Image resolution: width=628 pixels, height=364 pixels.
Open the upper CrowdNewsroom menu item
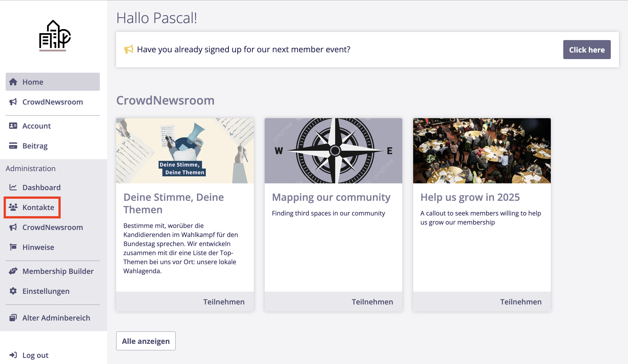point(52,102)
